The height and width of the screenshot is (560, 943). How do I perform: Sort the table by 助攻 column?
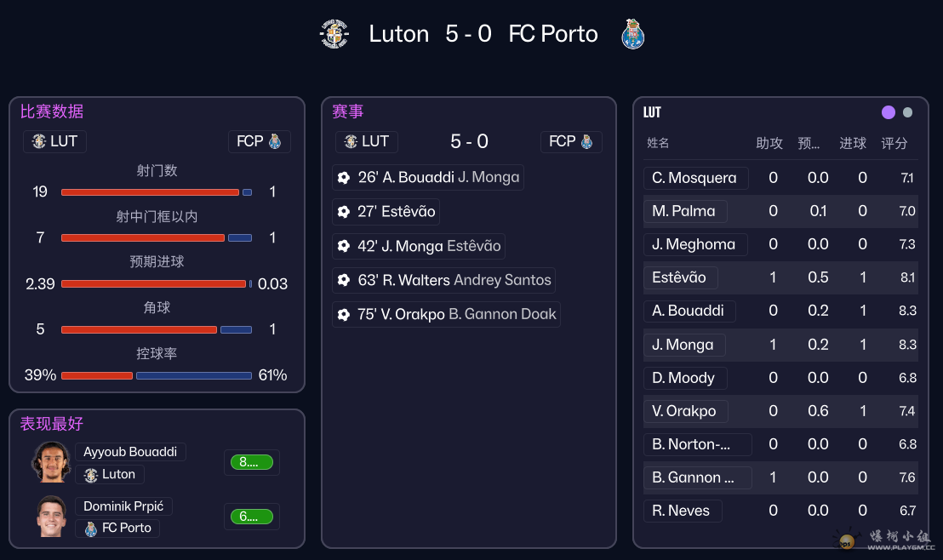tap(769, 143)
